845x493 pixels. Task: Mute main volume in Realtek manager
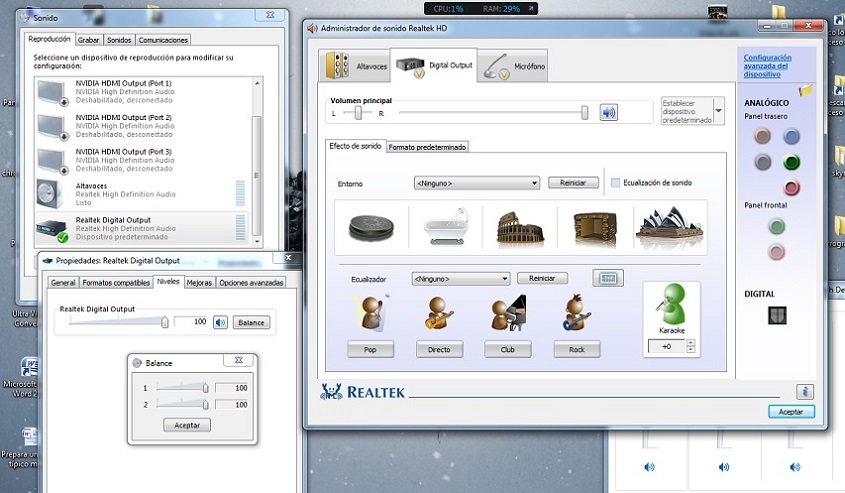click(608, 113)
